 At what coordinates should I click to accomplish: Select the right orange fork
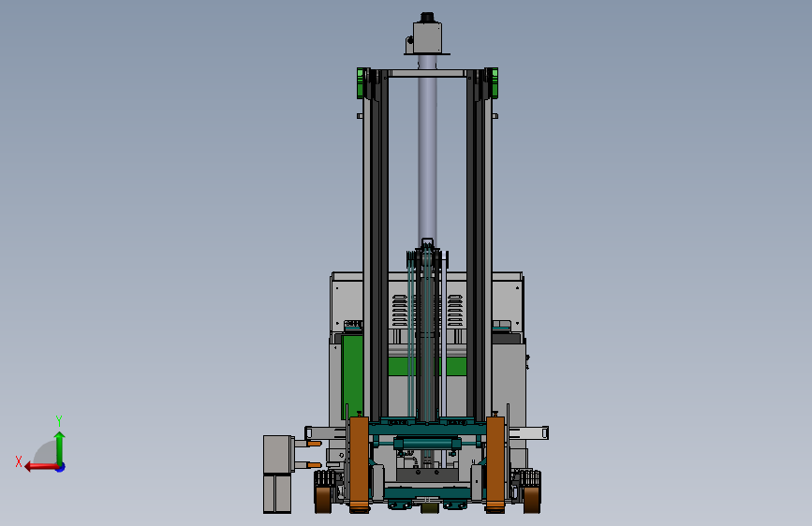[x=495, y=465]
